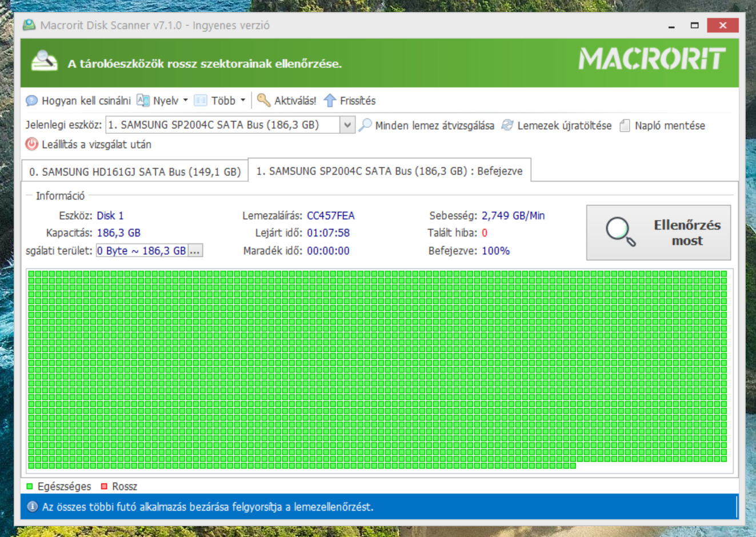This screenshot has height=537, width=756.
Task: Click the 'Talált hiba' value 0
Action: [485, 233]
